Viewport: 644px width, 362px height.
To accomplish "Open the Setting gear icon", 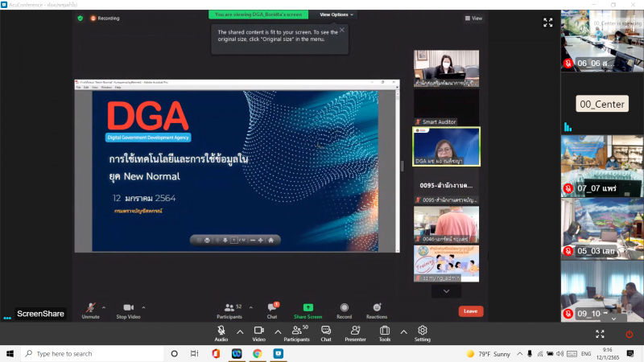I will tap(422, 331).
